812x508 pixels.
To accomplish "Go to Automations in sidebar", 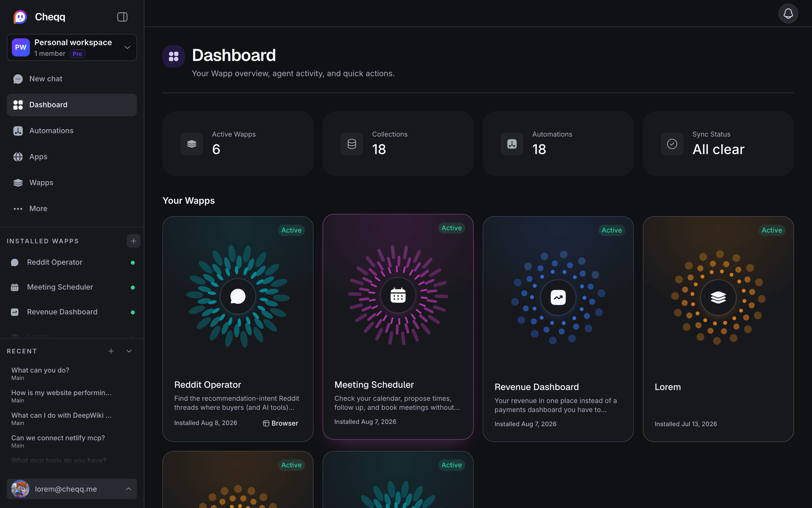I will (x=72, y=131).
